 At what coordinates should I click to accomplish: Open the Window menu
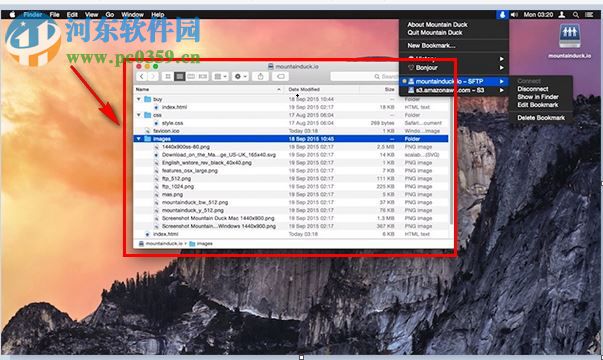point(132,15)
